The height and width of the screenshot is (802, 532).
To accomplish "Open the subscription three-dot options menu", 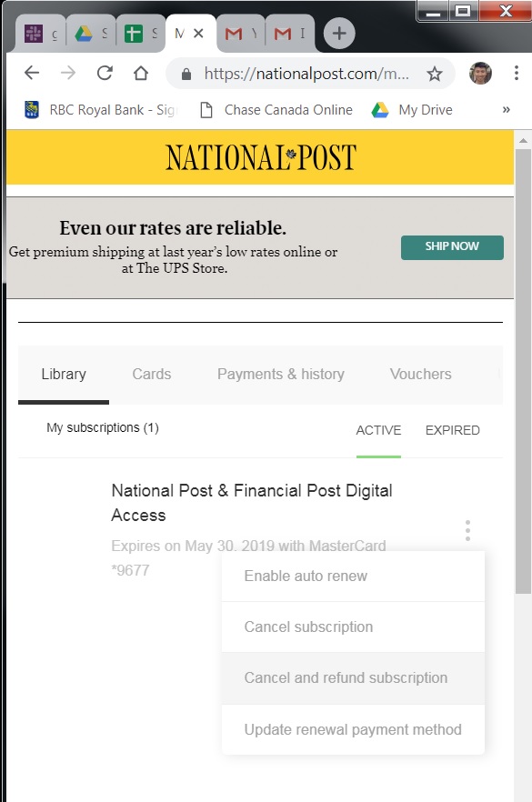I will pyautogui.click(x=467, y=530).
